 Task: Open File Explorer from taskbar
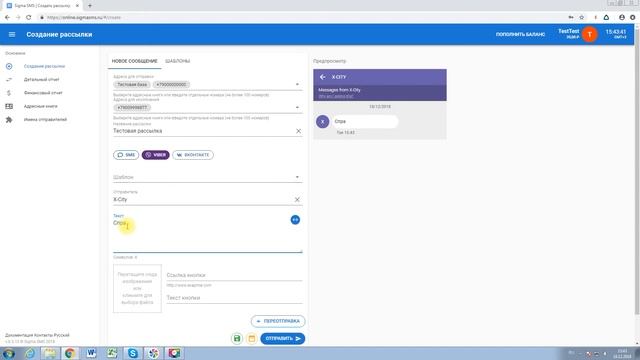[50, 353]
